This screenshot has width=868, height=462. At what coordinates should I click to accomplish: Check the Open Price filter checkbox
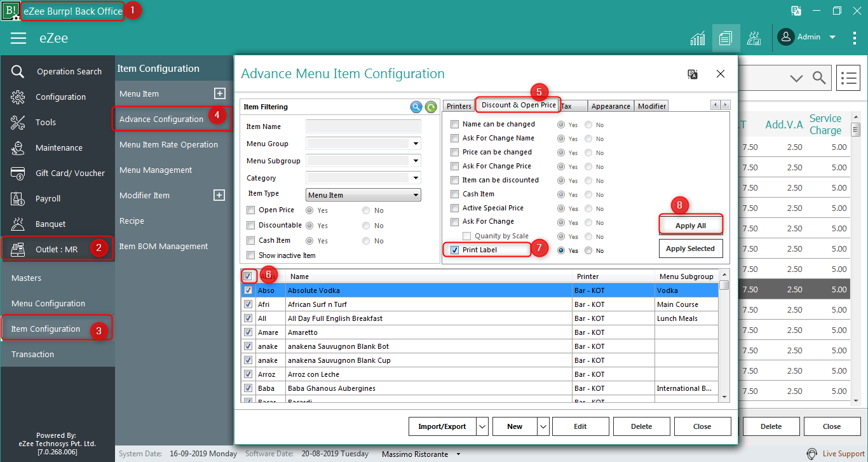point(250,210)
